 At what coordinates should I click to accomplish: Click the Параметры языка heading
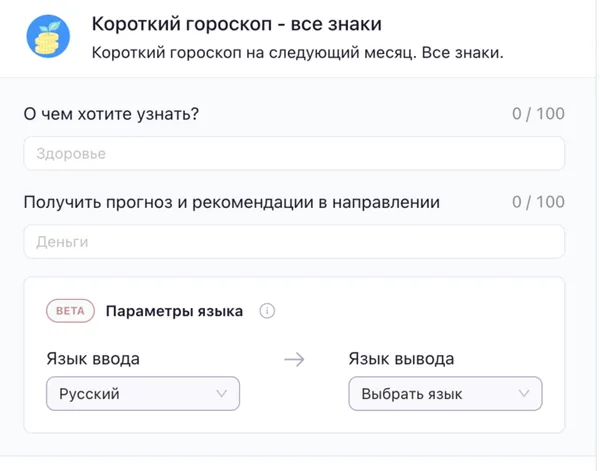[x=174, y=311]
